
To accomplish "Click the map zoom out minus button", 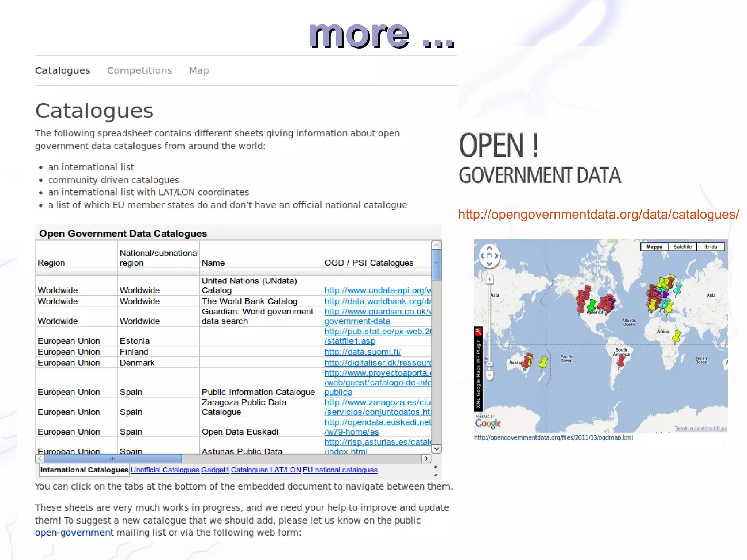I will [x=489, y=375].
